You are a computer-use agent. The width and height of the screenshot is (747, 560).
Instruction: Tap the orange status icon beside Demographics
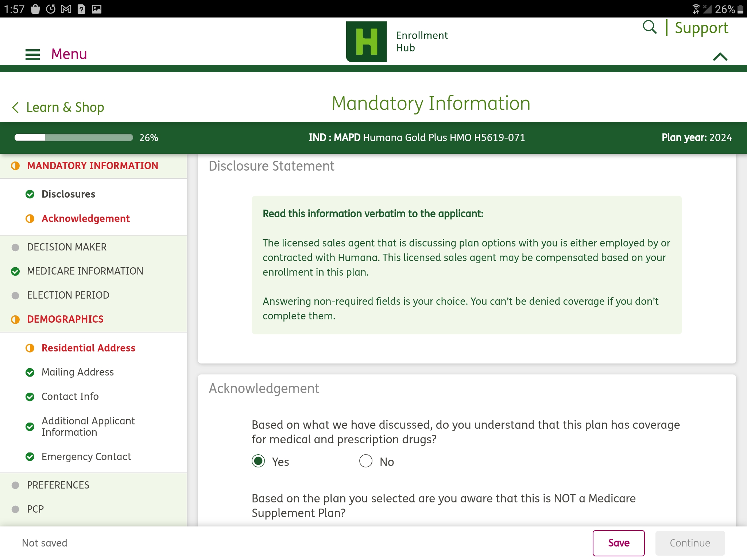(x=15, y=320)
